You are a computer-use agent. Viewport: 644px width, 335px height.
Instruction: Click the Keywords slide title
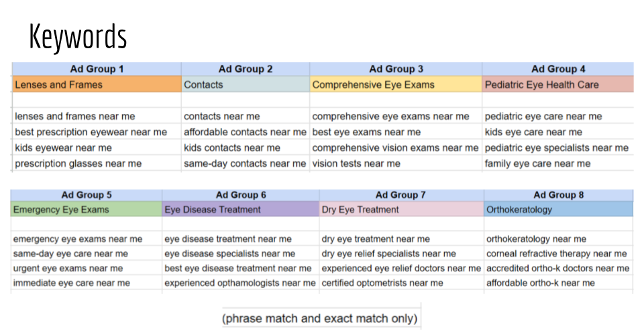(78, 36)
